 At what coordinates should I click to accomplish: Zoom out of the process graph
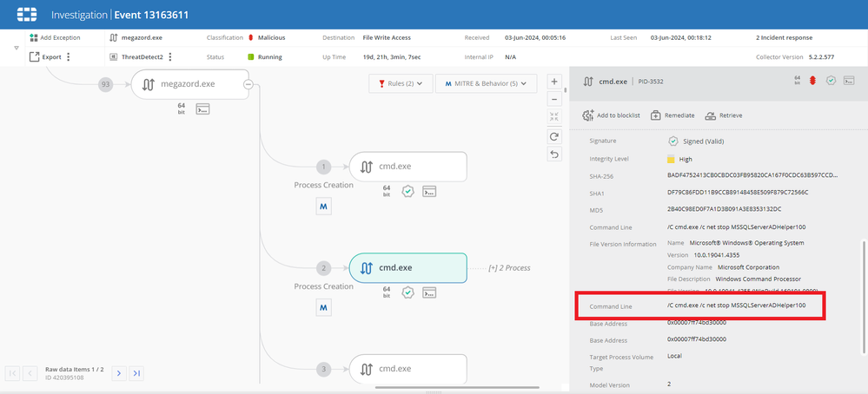[554, 99]
